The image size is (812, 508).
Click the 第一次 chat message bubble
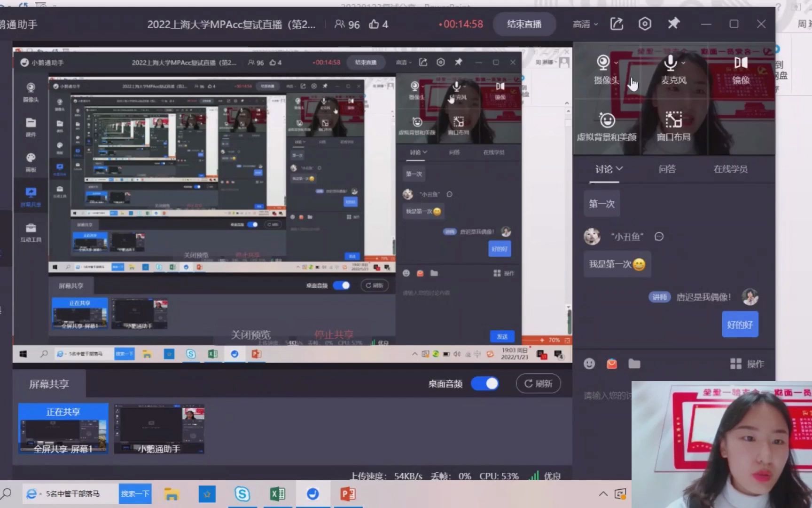601,204
